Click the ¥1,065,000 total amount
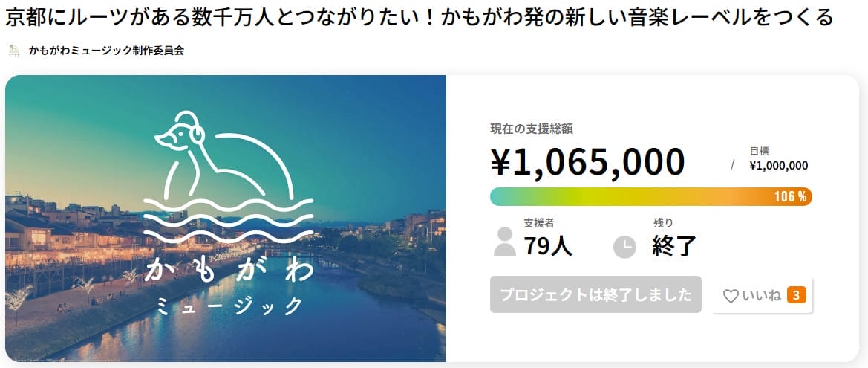 point(587,161)
